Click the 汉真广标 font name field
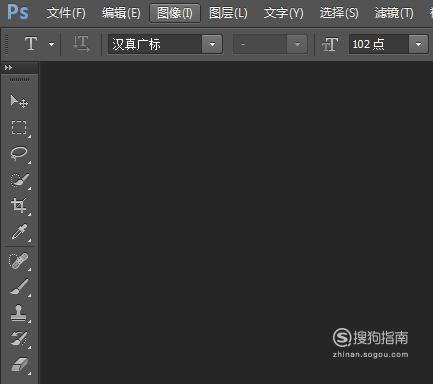 [x=155, y=44]
